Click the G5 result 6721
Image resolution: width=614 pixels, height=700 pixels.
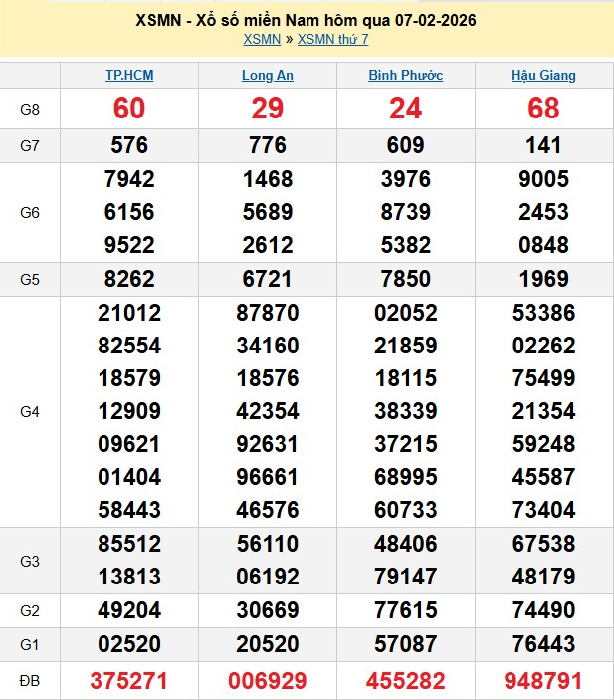click(267, 279)
